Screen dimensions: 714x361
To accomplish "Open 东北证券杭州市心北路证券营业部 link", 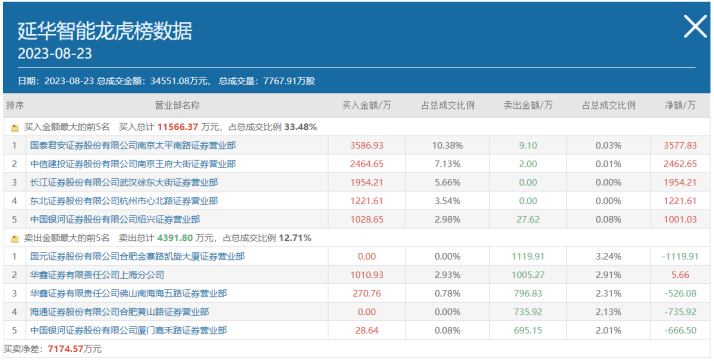I will click(x=124, y=201).
